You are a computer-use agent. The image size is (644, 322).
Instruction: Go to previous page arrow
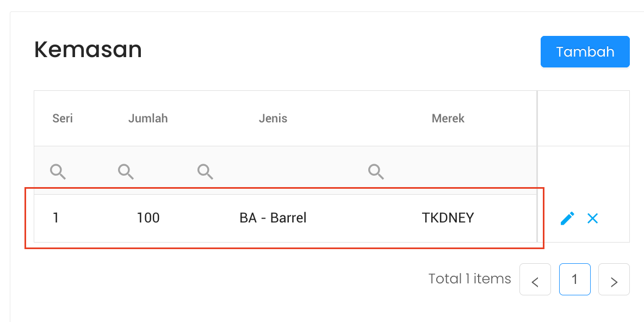click(x=535, y=280)
